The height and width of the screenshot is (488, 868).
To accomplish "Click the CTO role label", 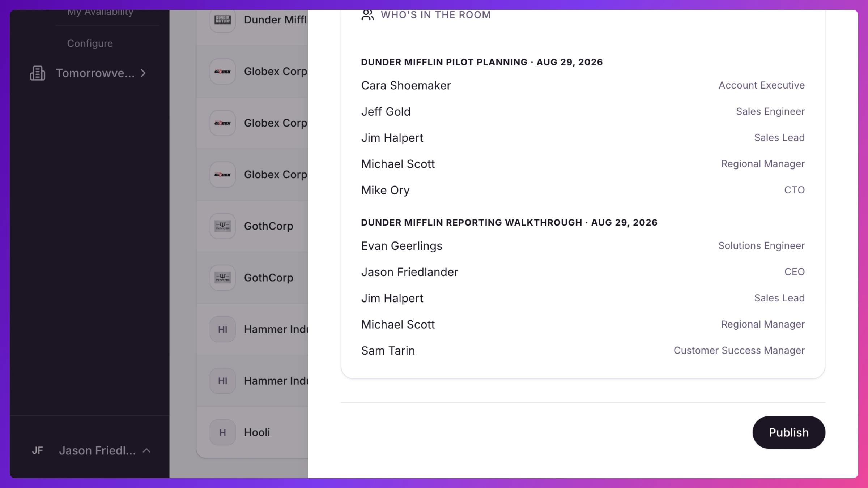I will point(794,190).
